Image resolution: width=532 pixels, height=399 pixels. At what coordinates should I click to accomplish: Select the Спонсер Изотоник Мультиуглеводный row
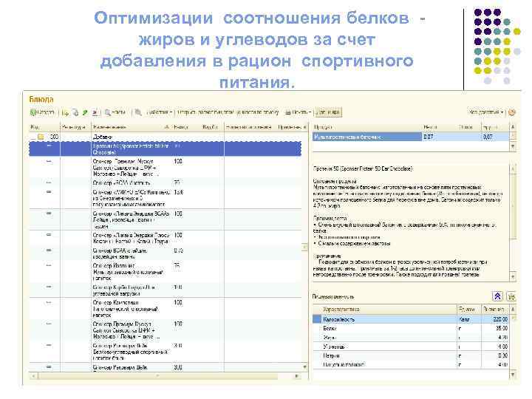click(x=166, y=272)
